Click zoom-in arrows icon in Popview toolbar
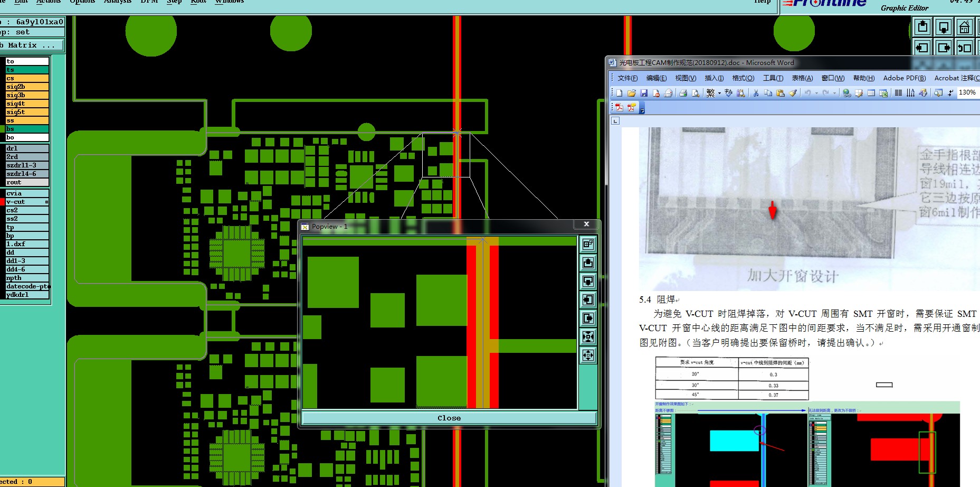The width and height of the screenshot is (980, 487). point(588,336)
